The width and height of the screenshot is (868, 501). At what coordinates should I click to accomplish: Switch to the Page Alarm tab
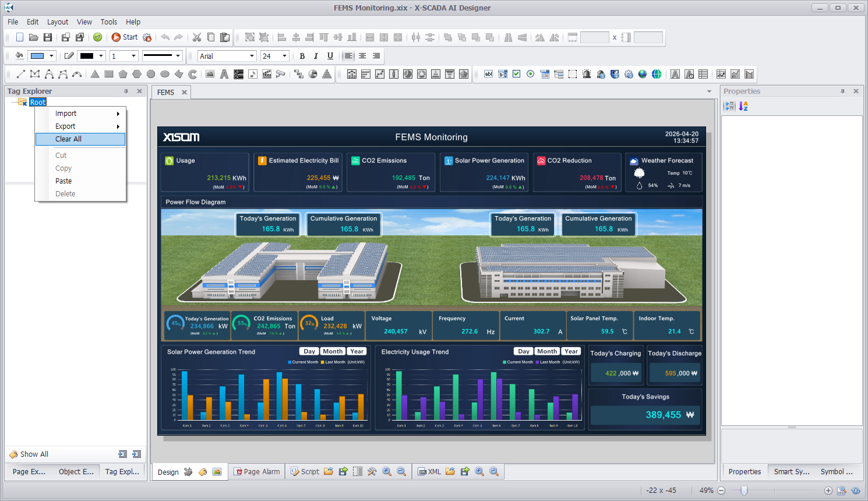click(257, 472)
